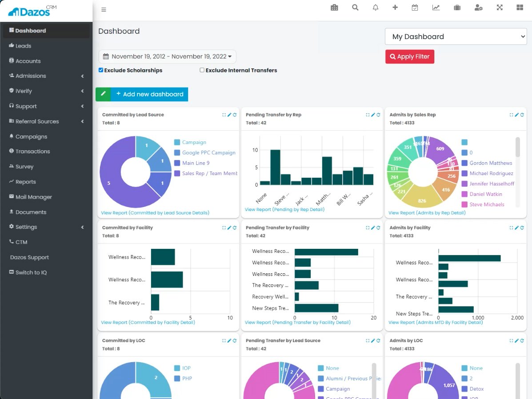Open the date range picker dropdown
Image resolution: width=532 pixels, height=399 pixels.
click(x=167, y=56)
